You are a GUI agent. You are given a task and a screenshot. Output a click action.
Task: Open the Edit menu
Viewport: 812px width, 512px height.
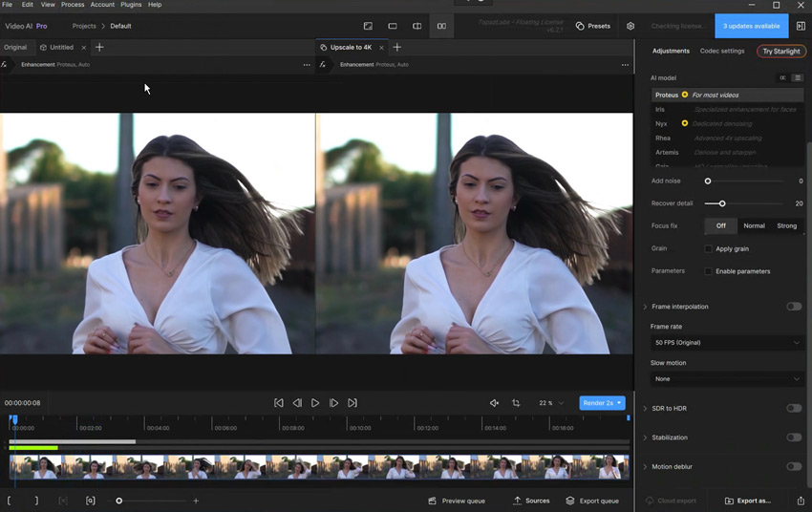pos(28,4)
